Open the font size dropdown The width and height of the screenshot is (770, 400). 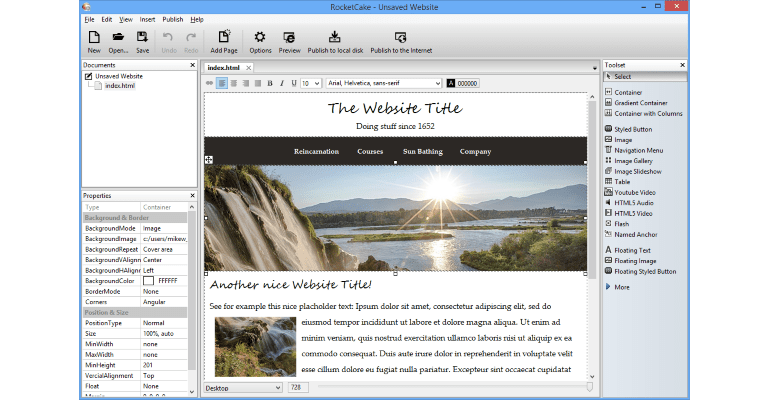(311, 83)
